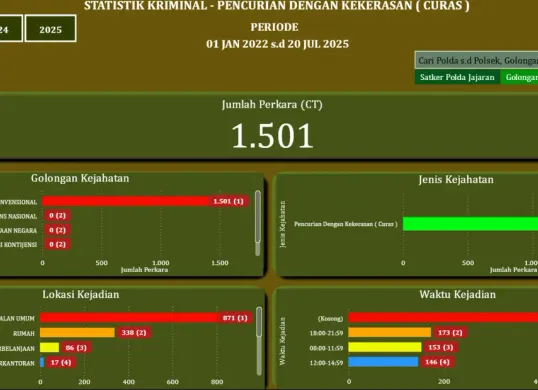Switch to the Golongan tab
Viewport: 538px width, 390px height.
[519, 77]
